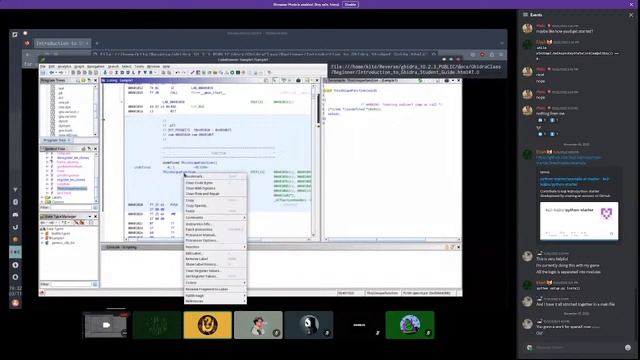Click the Symbol Tree filter field
Viewport: 640px width, 360px height.
[71, 207]
